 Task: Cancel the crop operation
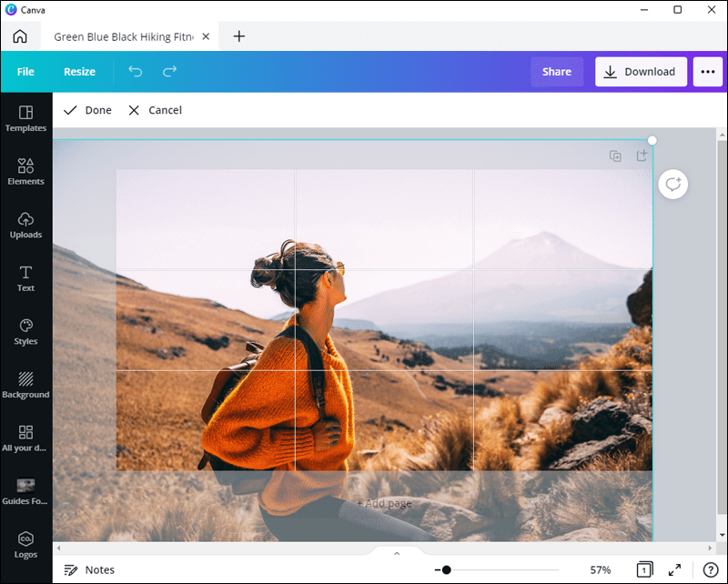point(155,110)
